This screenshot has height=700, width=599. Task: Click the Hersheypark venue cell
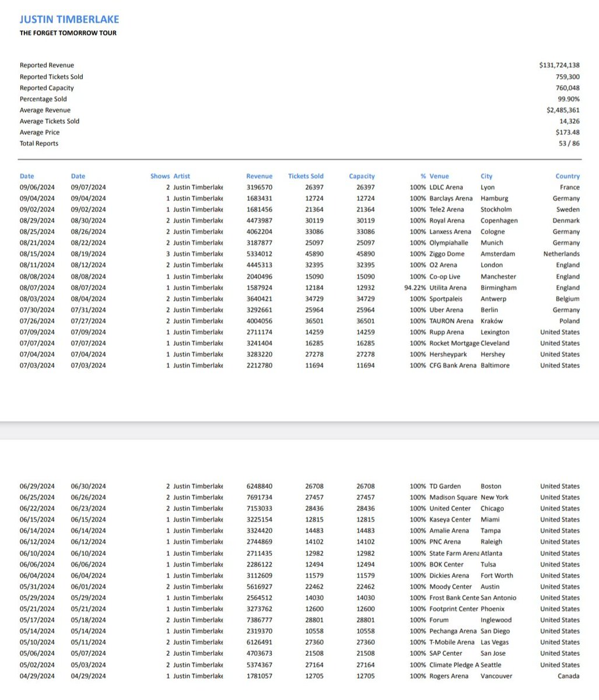coord(448,354)
